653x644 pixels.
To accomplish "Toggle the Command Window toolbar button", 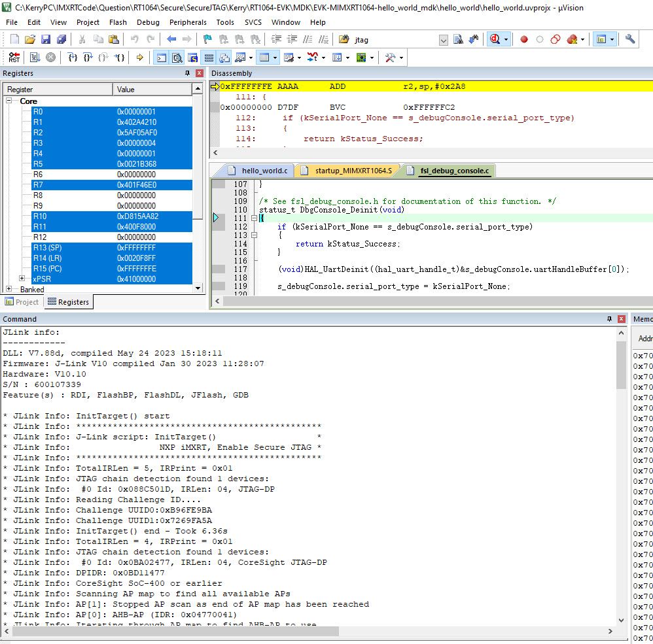I will (161, 58).
